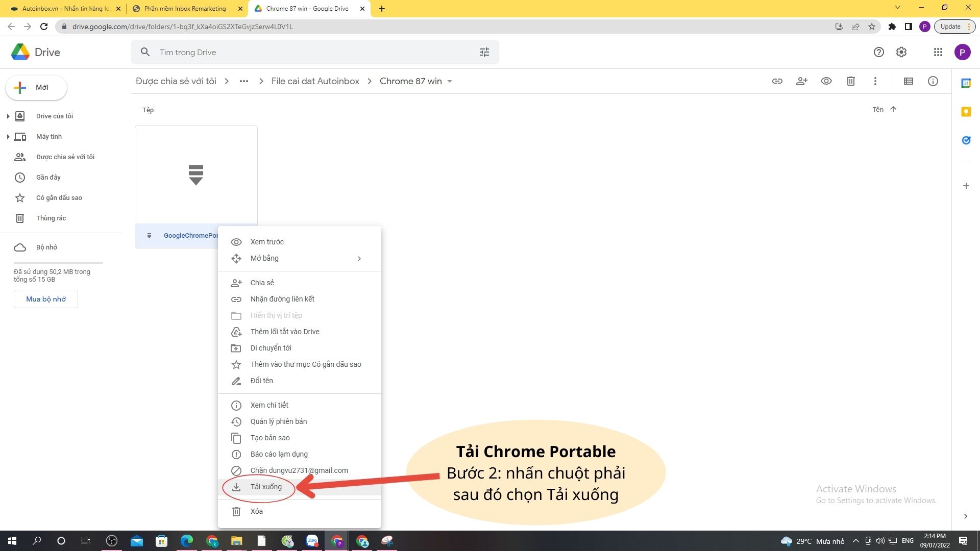
Task: Toggle the view details info icon
Action: point(933,81)
